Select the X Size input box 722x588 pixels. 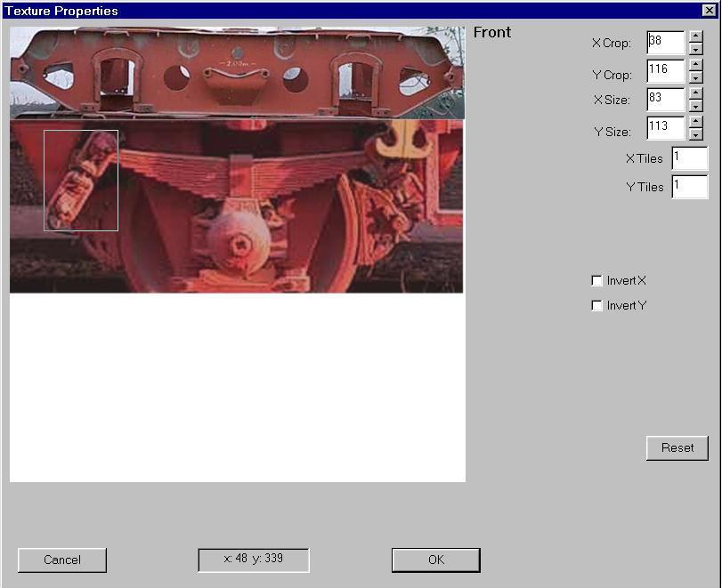665,100
